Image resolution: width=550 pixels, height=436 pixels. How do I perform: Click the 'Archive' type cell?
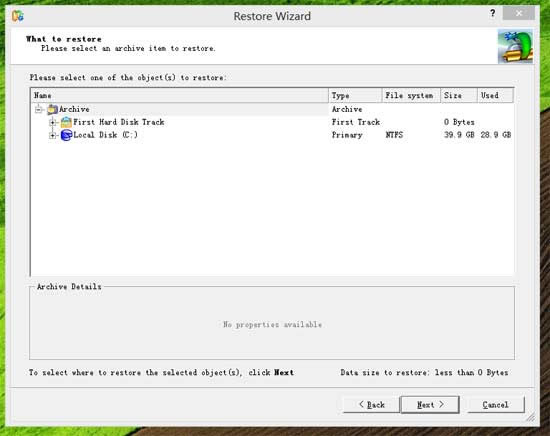pyautogui.click(x=347, y=109)
